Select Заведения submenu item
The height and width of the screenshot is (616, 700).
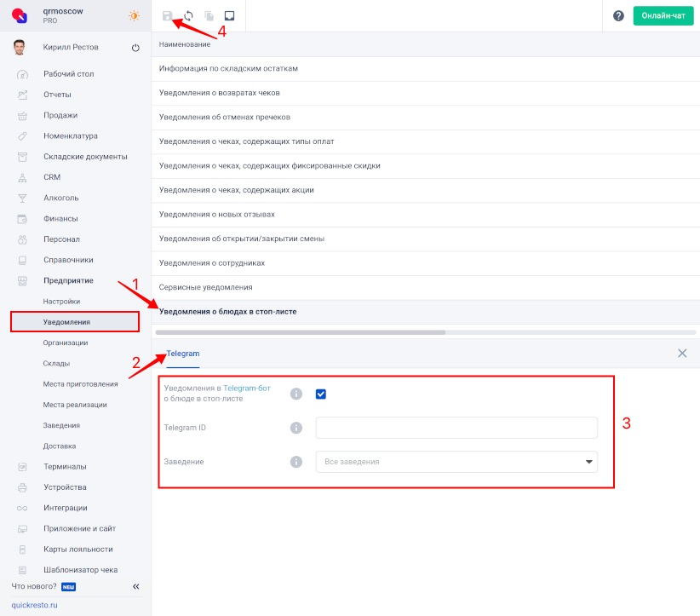click(x=61, y=425)
